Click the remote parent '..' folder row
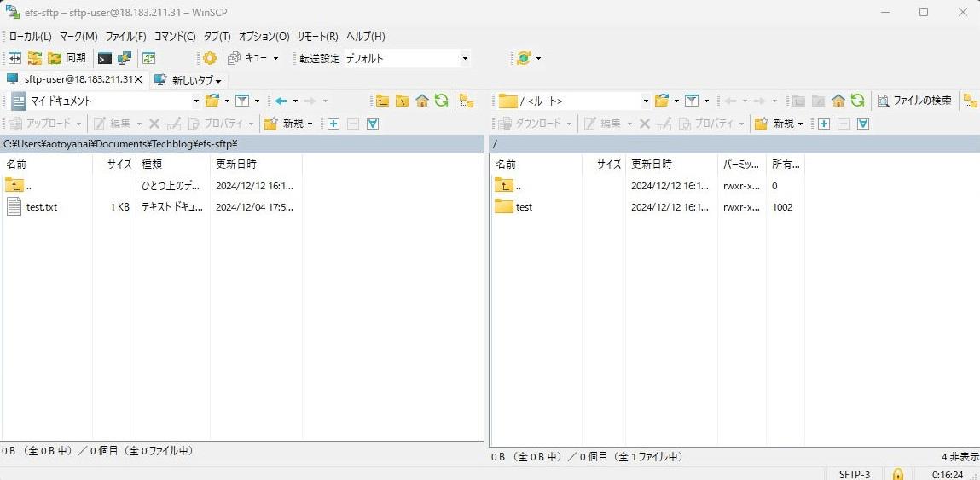This screenshot has height=480, width=980. (x=649, y=186)
